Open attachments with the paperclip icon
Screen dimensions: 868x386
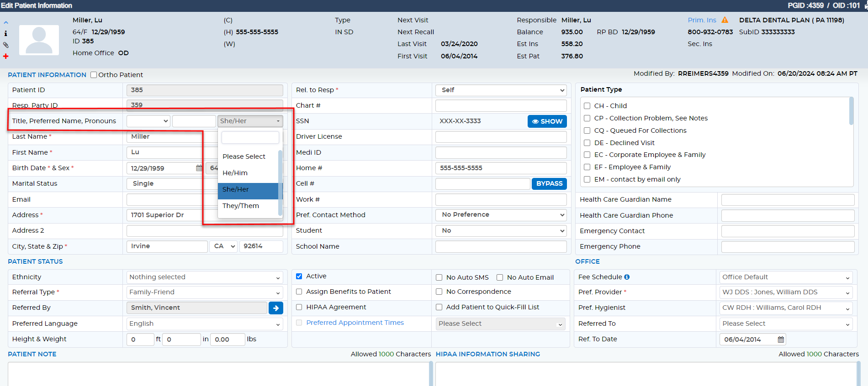(x=5, y=45)
